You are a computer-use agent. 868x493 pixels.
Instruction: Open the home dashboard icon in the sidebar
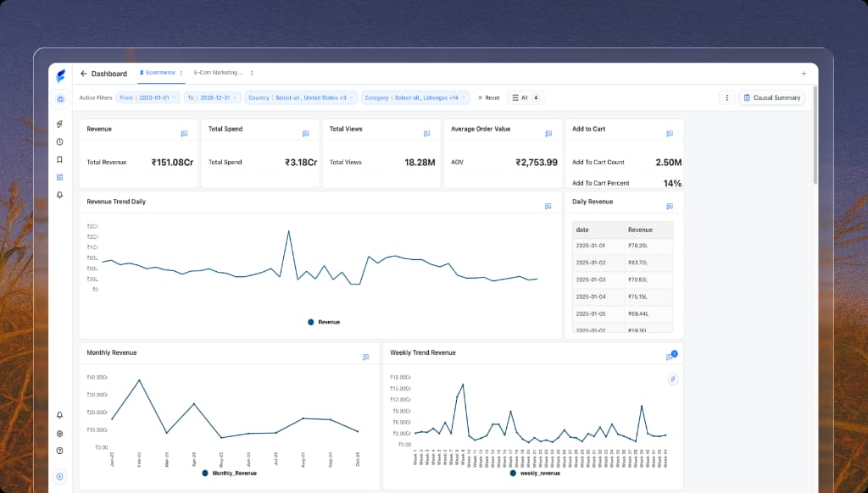point(59,100)
